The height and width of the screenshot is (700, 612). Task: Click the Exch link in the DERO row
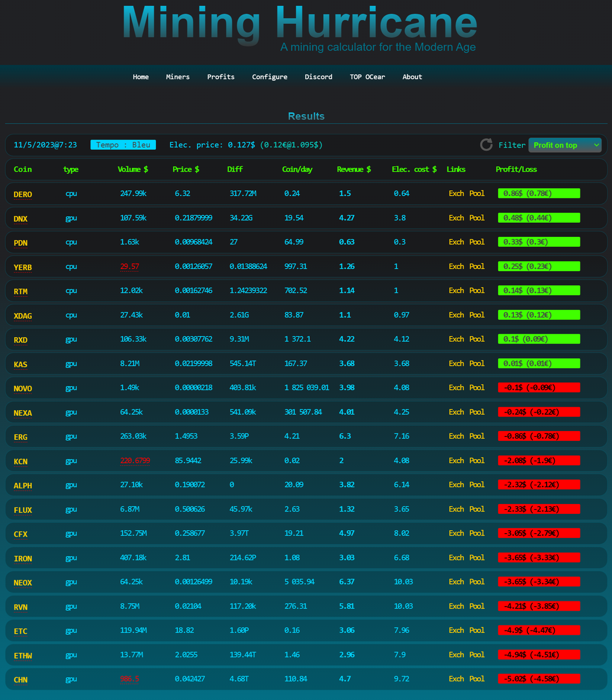coord(456,193)
